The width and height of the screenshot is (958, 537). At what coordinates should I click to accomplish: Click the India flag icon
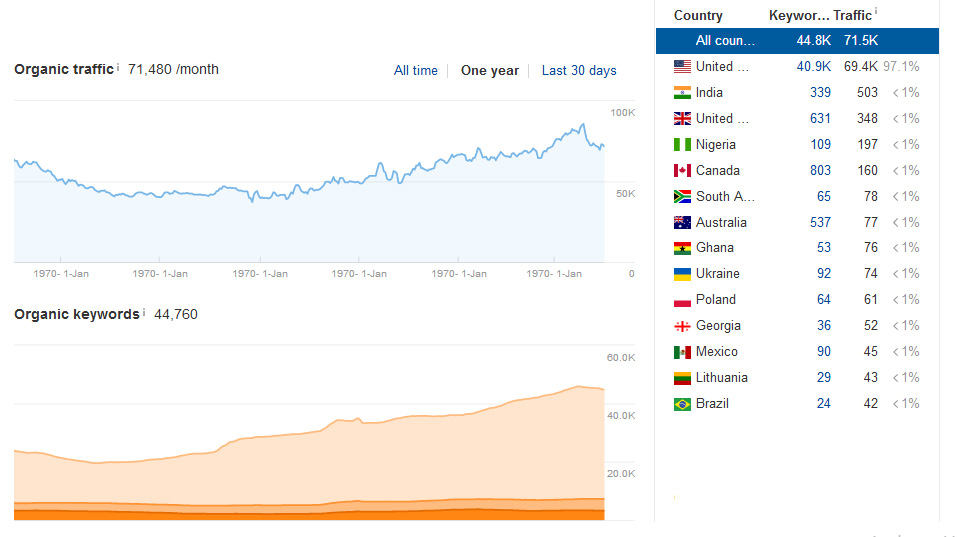682,93
